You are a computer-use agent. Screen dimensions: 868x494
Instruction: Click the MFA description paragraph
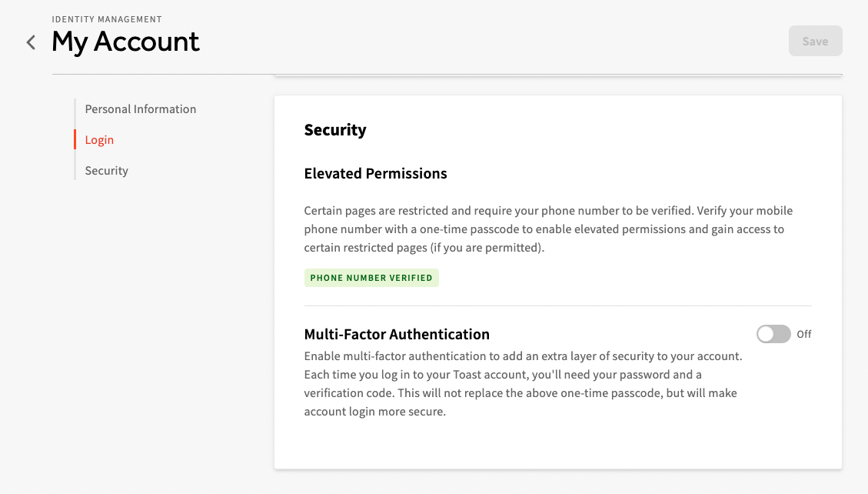(x=523, y=383)
